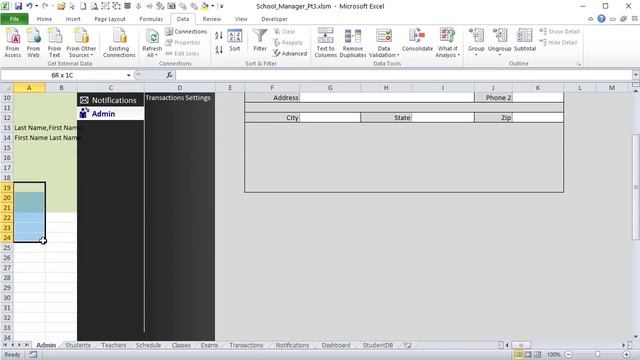Screen dimensions: 640x360
Task: Open Outline dialog launcher
Action: tap(578, 64)
